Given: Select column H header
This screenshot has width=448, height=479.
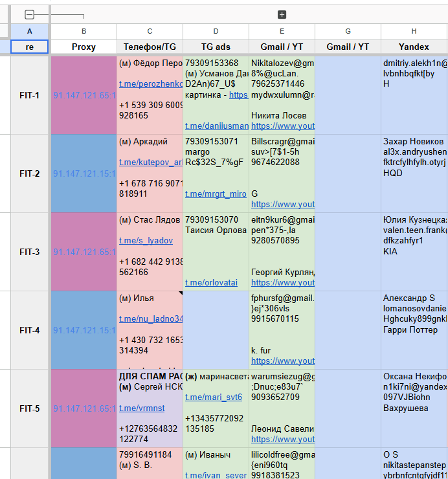Looking at the screenshot, I should 414,31.
